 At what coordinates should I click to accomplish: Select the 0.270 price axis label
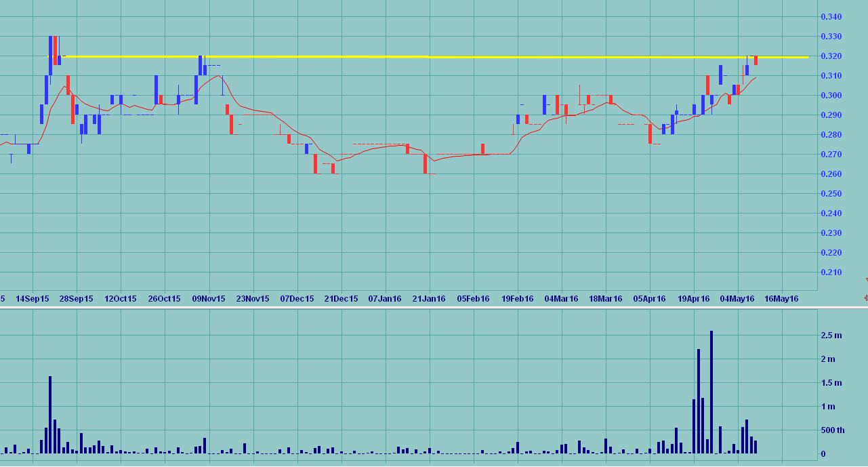[x=831, y=155]
